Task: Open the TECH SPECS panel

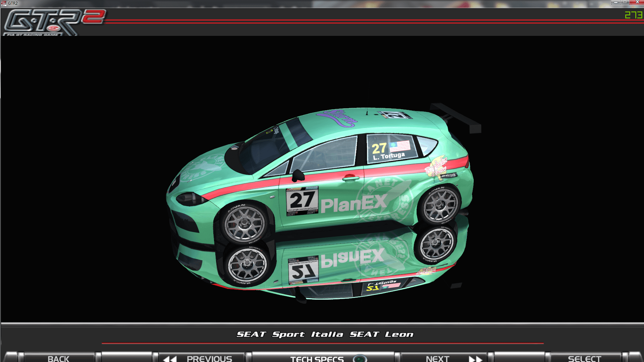Action: pyautogui.click(x=324, y=358)
